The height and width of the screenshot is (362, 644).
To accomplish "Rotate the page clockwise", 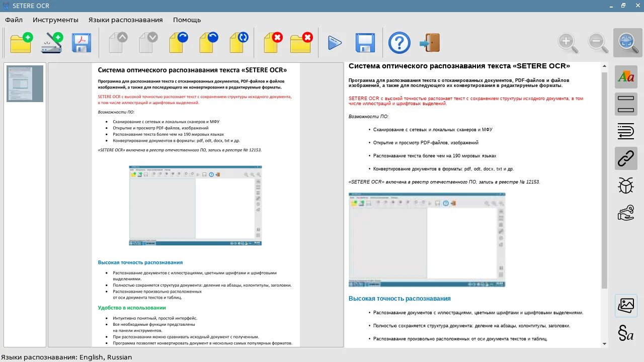I will (178, 43).
